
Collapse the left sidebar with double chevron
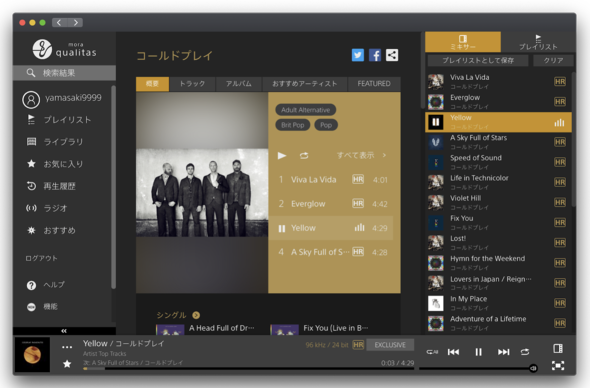[x=64, y=331]
